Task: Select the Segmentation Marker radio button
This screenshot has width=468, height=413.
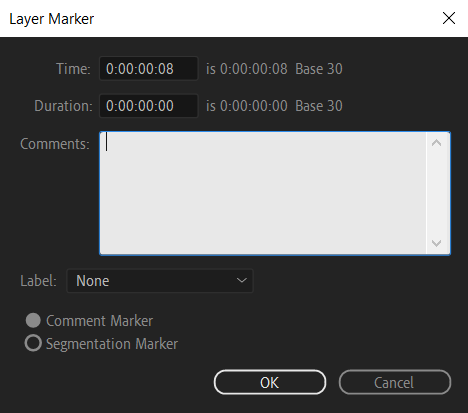Action: click(33, 343)
